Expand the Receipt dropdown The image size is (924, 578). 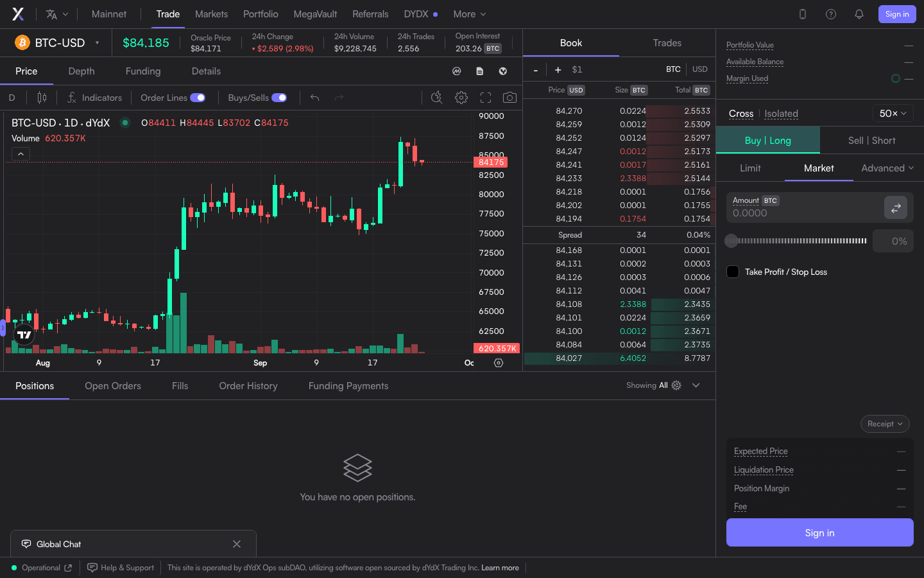tap(885, 424)
